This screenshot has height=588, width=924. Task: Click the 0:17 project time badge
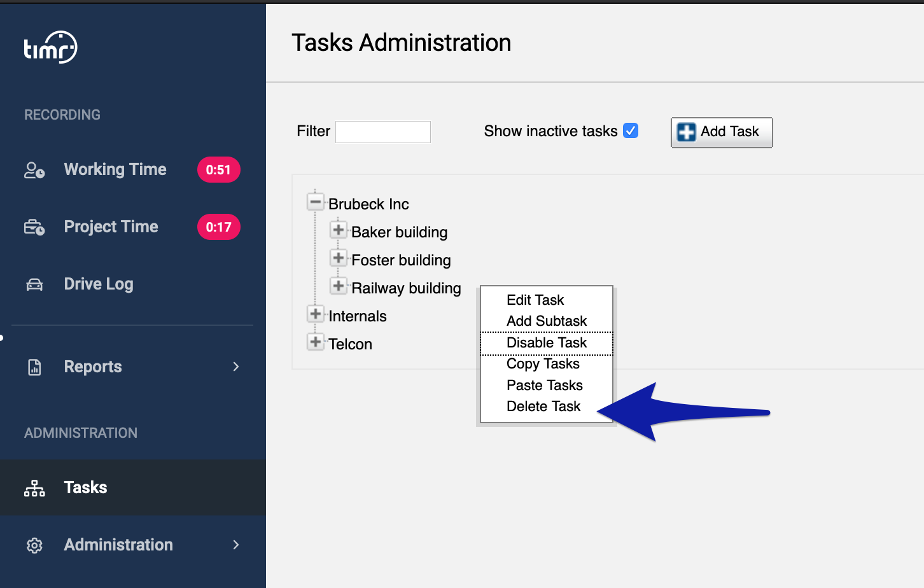[218, 227]
